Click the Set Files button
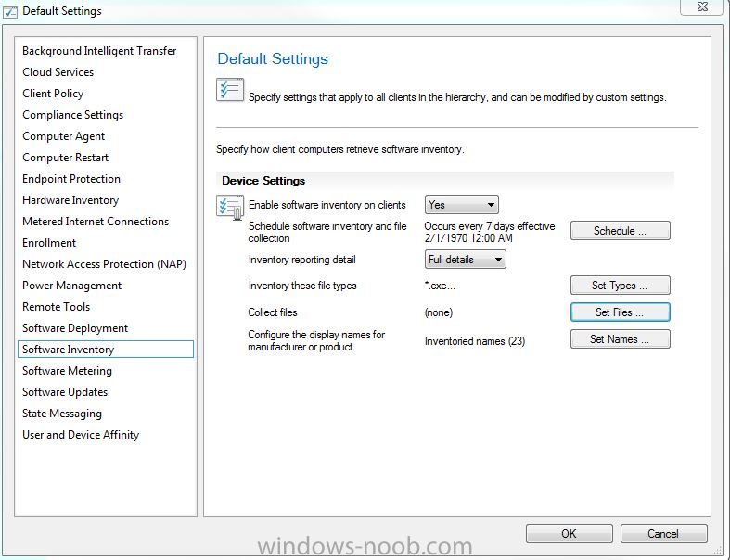Viewport: 730px width, 560px height. pyautogui.click(x=621, y=312)
